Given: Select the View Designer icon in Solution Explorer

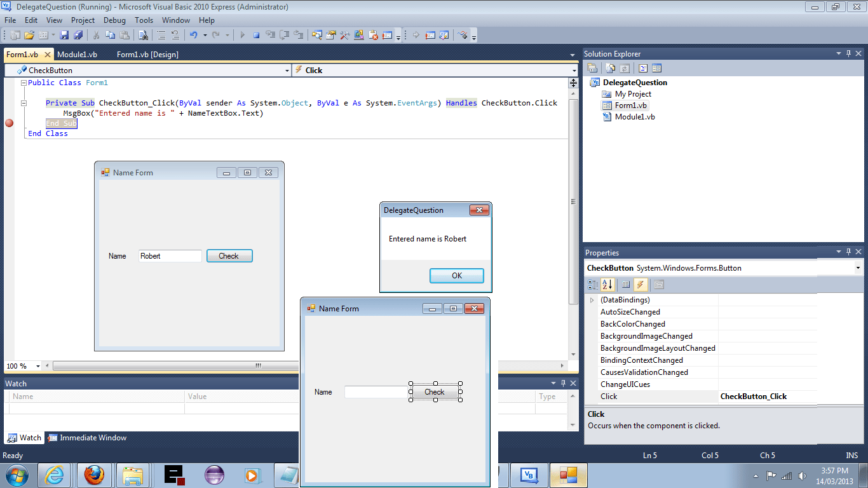Looking at the screenshot, I should point(656,68).
